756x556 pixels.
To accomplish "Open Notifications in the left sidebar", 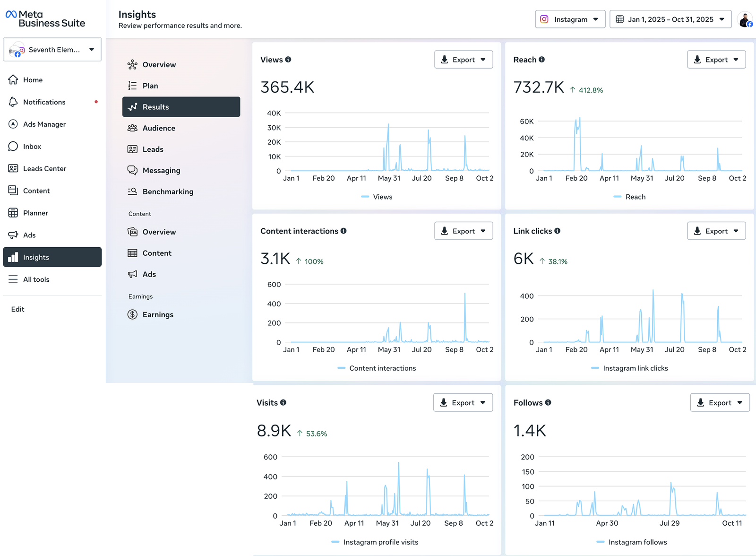I will 44,102.
